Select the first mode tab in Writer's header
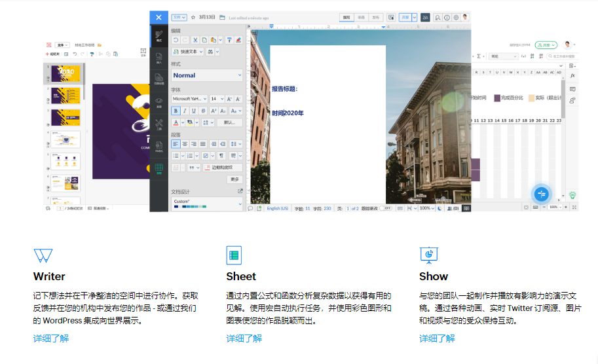 point(346,18)
